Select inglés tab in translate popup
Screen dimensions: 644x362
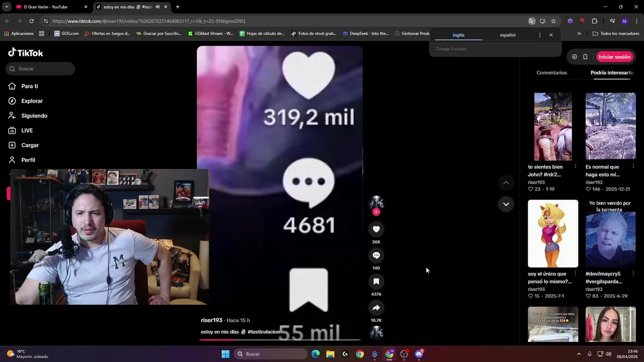click(458, 35)
